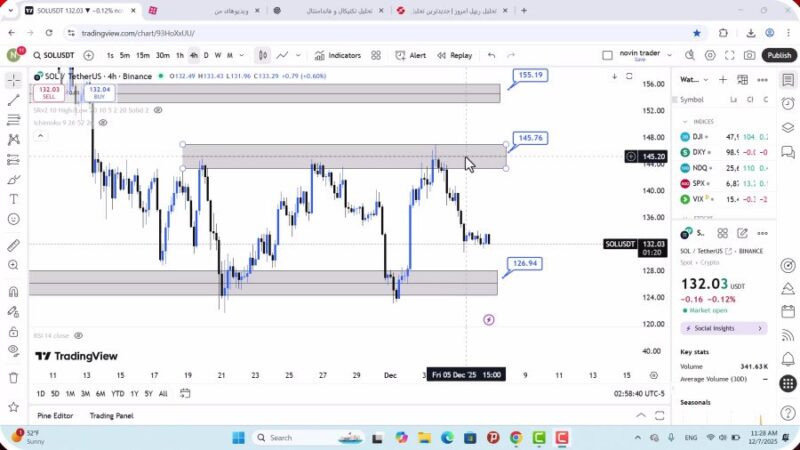
Task: Click the Publish button
Action: 779,56
